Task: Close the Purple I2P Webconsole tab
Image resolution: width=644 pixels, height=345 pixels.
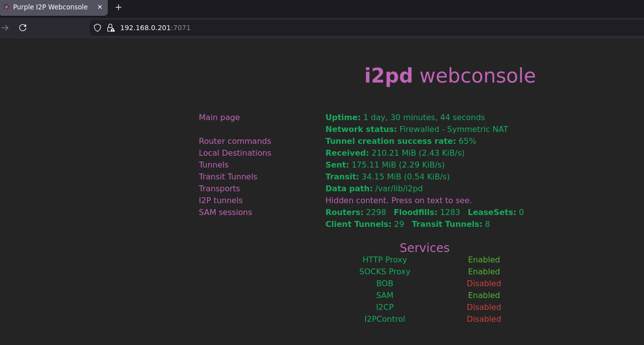Action: 100,7
